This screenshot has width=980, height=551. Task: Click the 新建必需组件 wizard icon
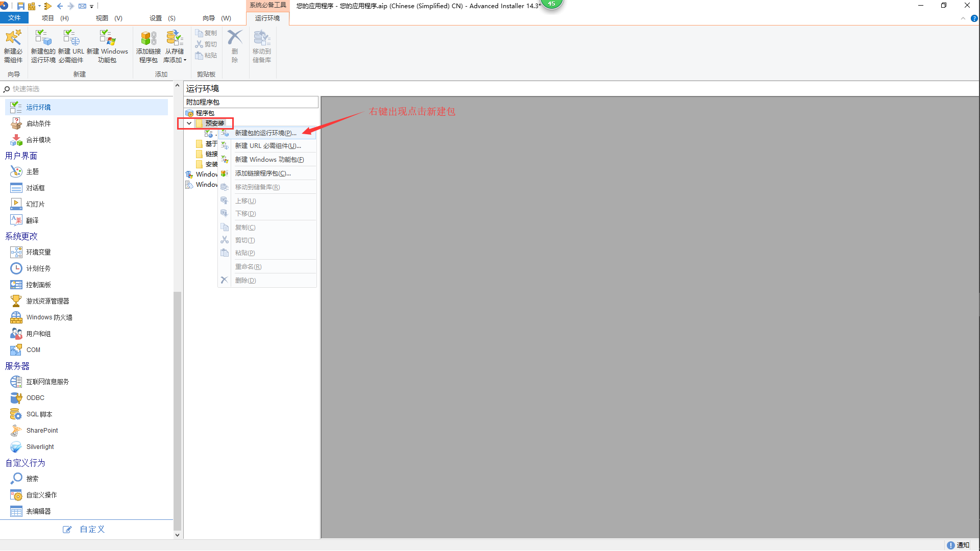13,46
